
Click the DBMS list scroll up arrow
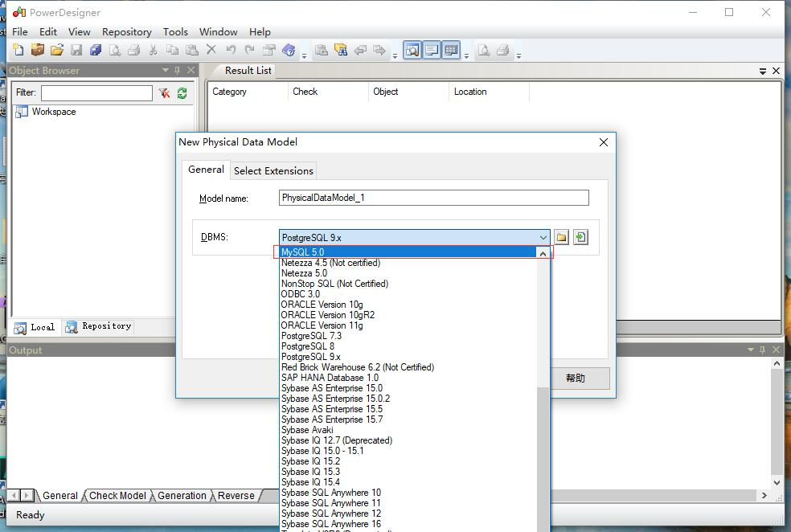tap(543, 254)
